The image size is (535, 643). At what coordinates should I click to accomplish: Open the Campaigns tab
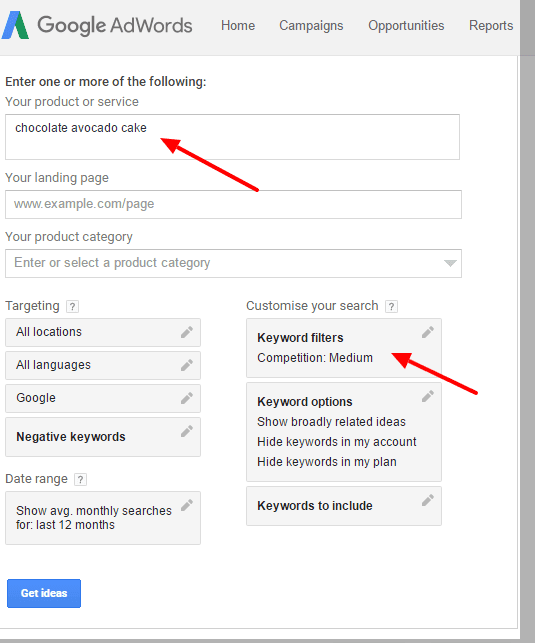pyautogui.click(x=311, y=25)
